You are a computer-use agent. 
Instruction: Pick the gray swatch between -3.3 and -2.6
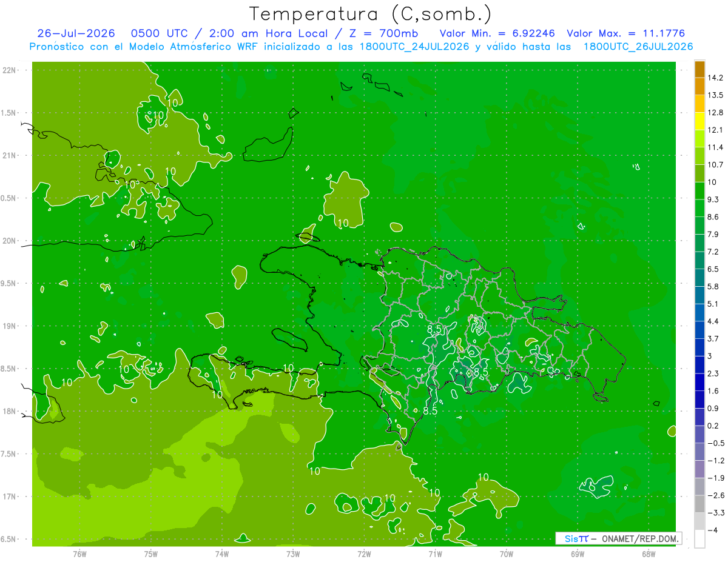(x=699, y=504)
